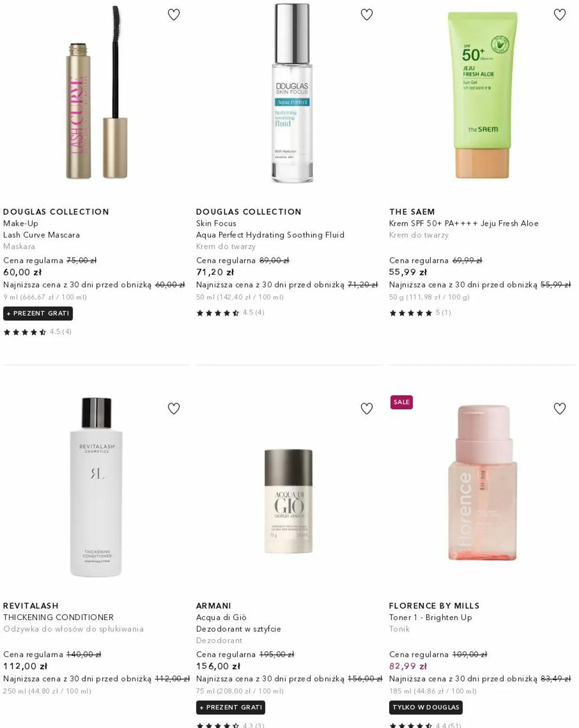This screenshot has width=579, height=728.
Task: Open the green Jeju Fresh Aloe tube image
Action: [x=483, y=95]
